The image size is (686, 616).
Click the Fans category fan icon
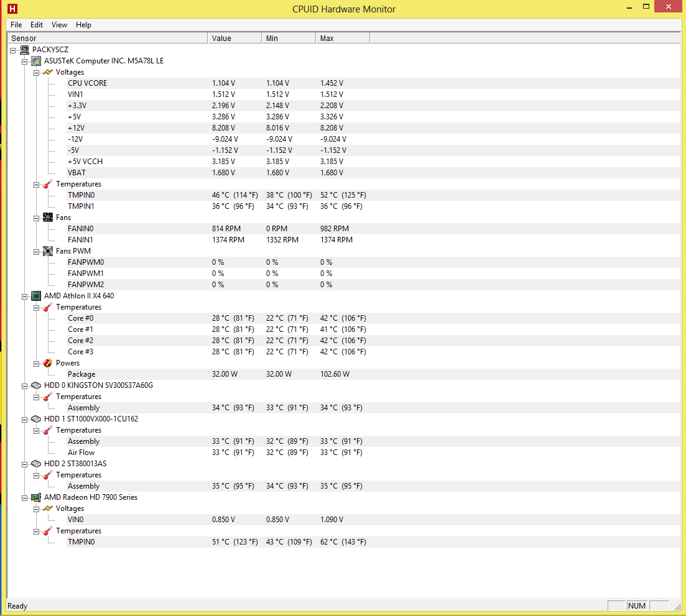tap(48, 218)
